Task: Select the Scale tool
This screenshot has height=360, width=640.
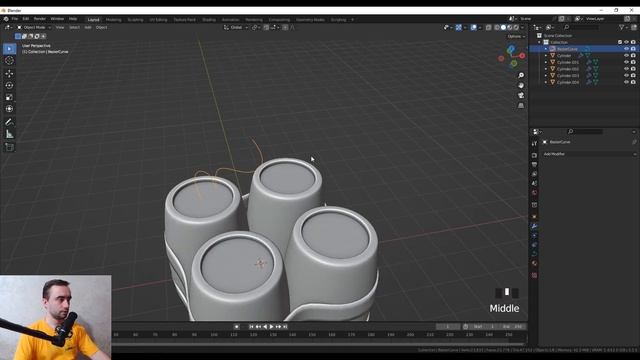Action: point(9,97)
